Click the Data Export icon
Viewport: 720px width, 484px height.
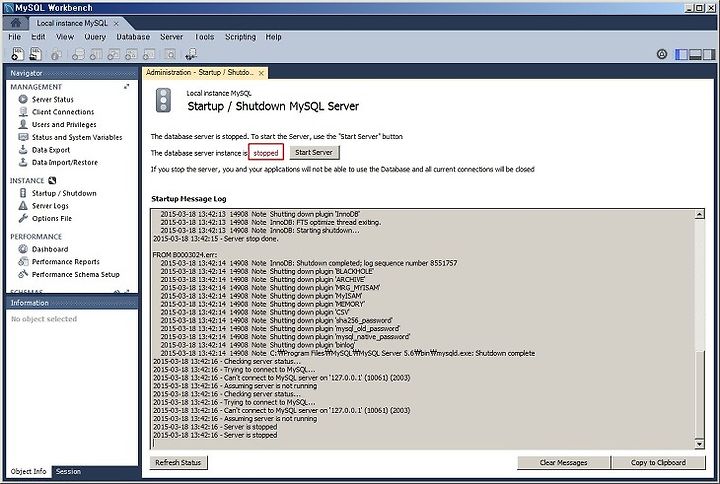point(23,150)
